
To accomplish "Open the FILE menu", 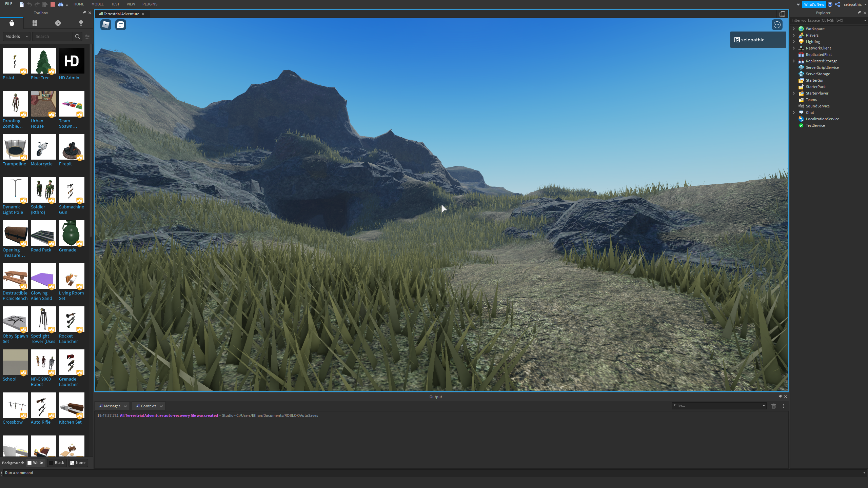I will (9, 4).
